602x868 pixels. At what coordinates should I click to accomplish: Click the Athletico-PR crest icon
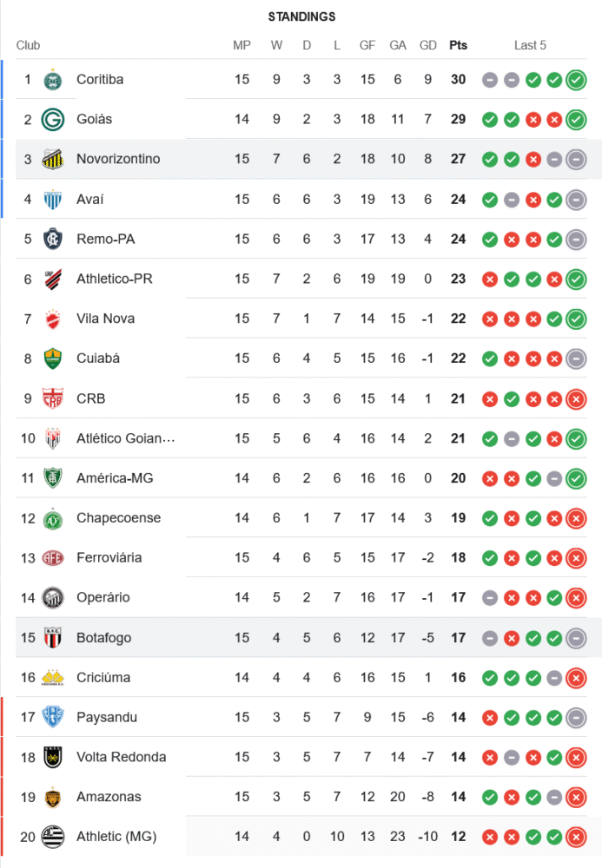point(53,279)
